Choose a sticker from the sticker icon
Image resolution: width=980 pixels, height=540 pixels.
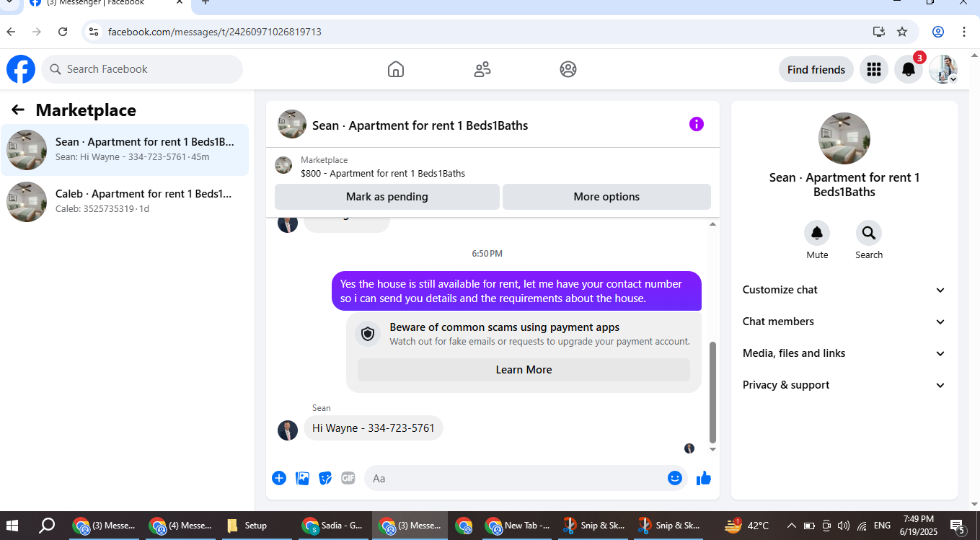(x=325, y=478)
